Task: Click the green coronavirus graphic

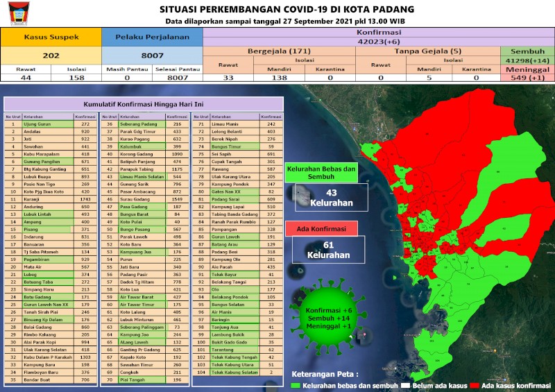Action: [x=328, y=316]
